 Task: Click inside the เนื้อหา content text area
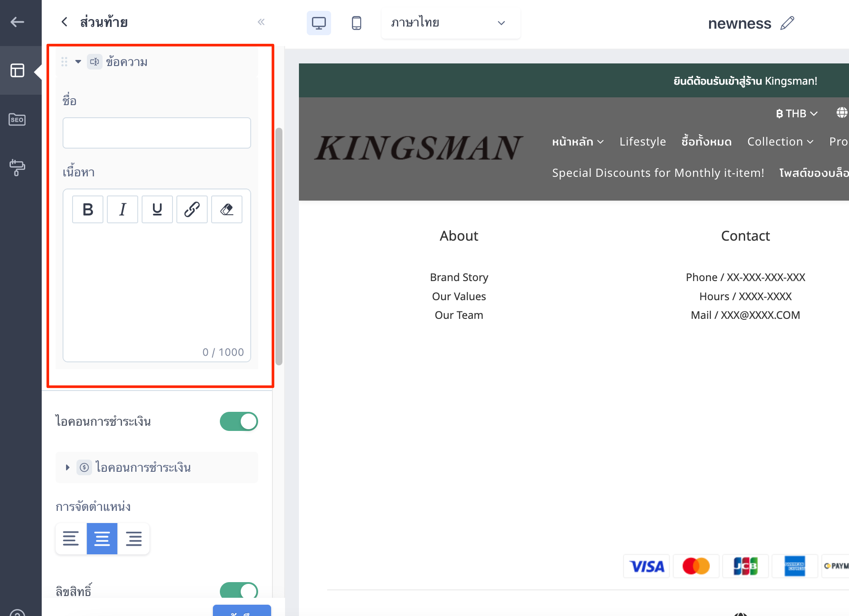click(x=157, y=287)
